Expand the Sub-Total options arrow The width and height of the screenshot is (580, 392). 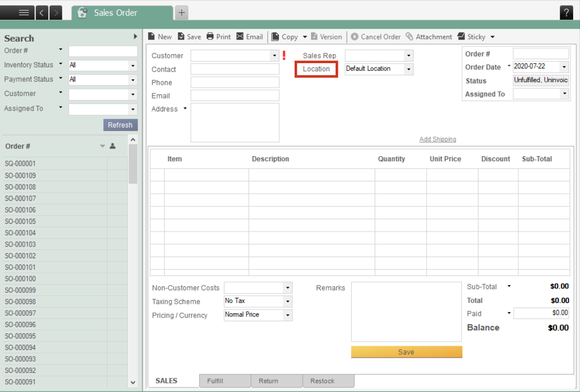(509, 286)
